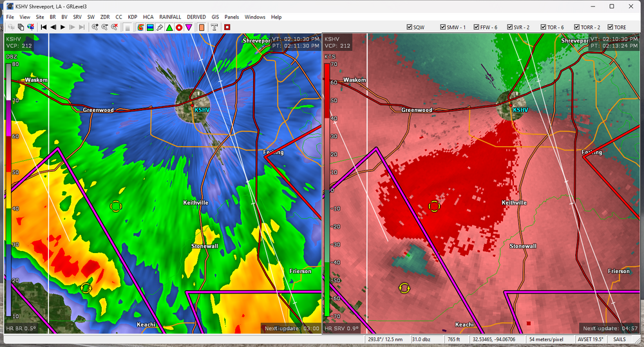Click the orange rectangle toolbar icon
The height and width of the screenshot is (347, 644).
202,27
